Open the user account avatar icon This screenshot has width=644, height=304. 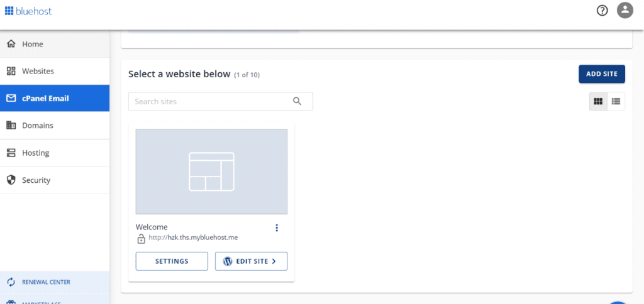click(x=625, y=11)
